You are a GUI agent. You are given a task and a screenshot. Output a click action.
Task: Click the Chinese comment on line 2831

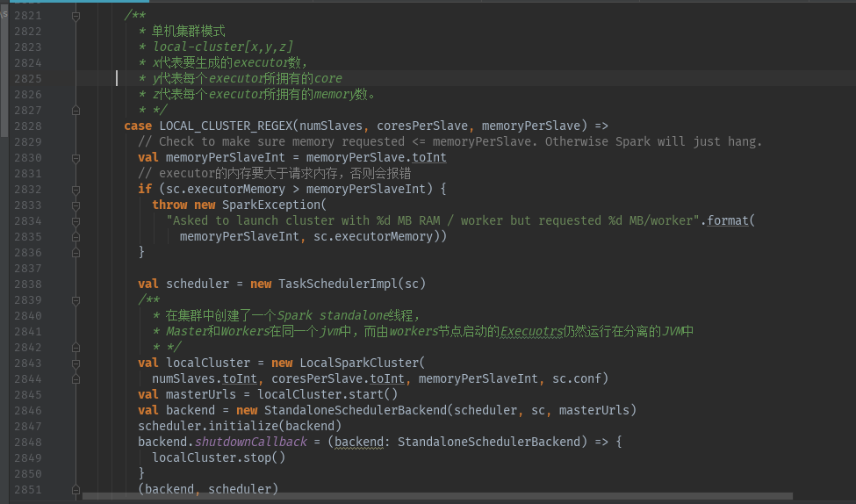[x=275, y=174]
